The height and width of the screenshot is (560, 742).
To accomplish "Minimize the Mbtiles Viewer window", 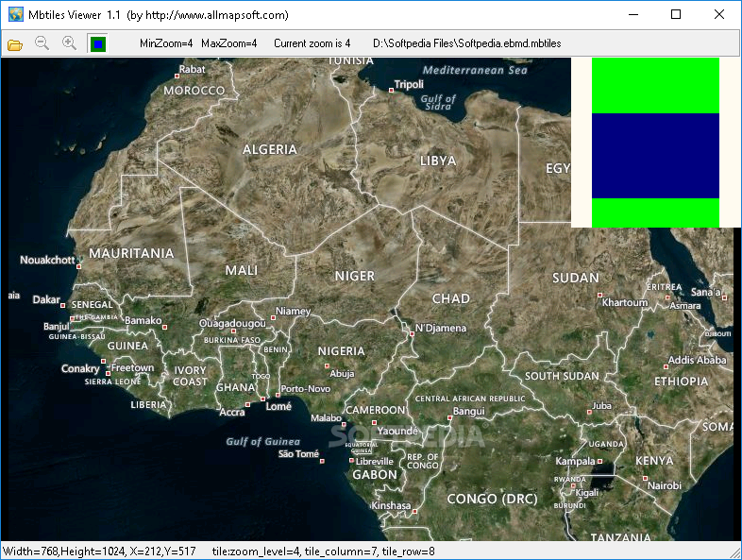I will click(x=633, y=14).
